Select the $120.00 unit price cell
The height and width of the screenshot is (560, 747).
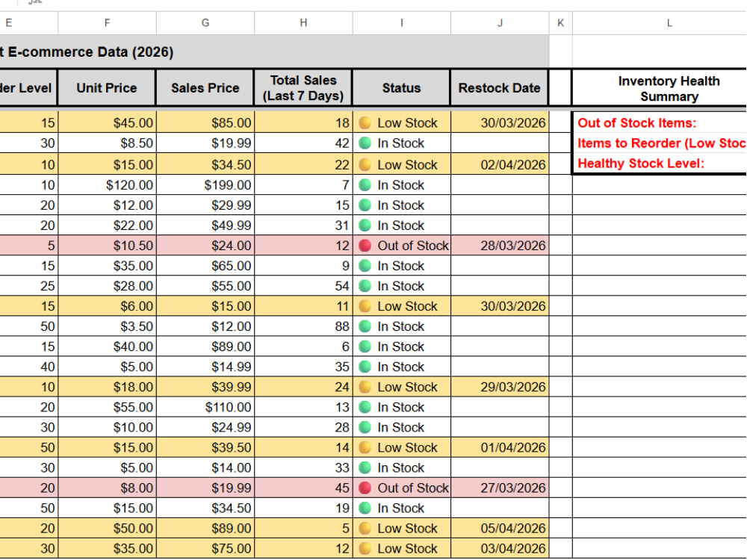tap(107, 184)
